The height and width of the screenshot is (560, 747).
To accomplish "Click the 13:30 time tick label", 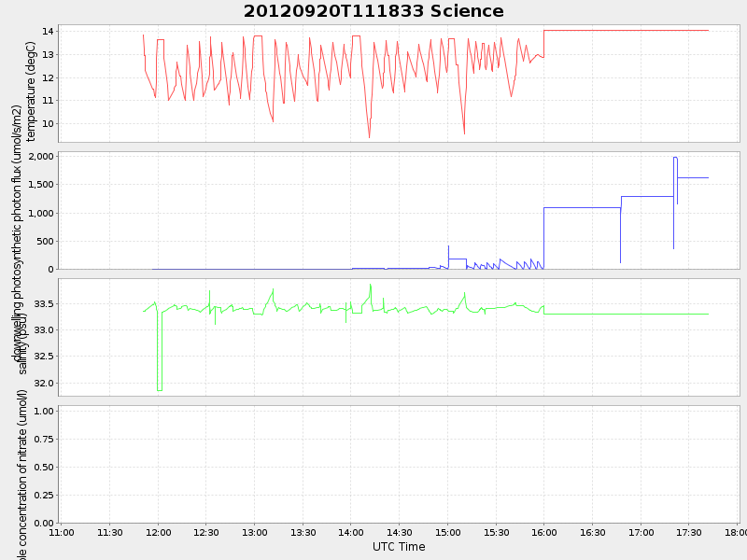I will (303, 532).
